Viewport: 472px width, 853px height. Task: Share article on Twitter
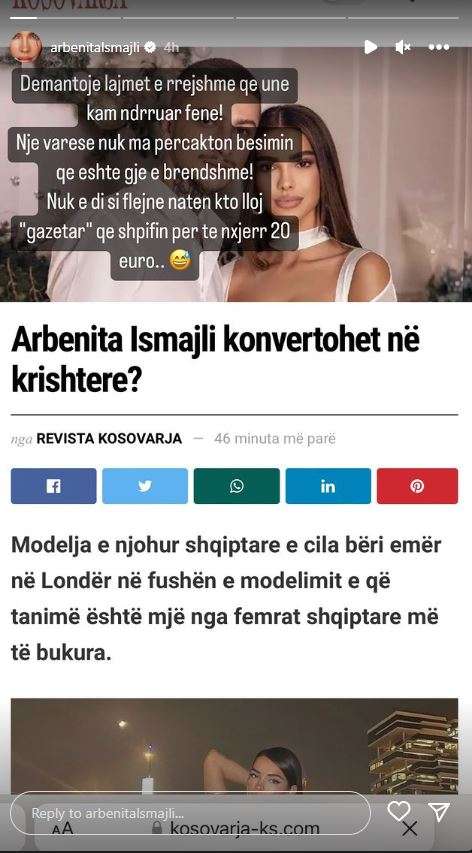pos(145,486)
